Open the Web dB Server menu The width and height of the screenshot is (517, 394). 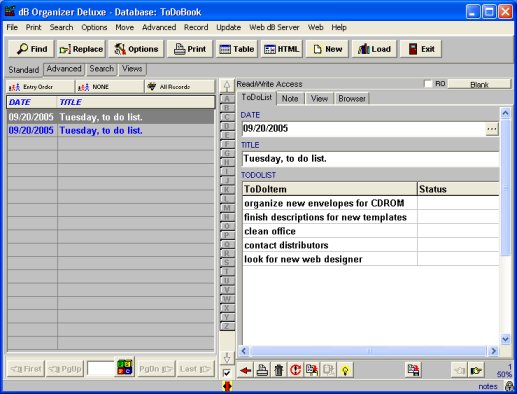tap(274, 27)
